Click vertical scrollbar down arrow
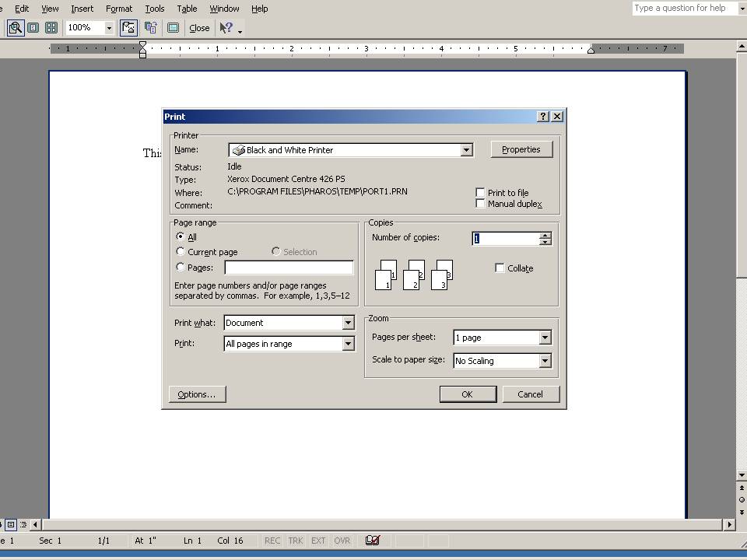Image resolution: width=747 pixels, height=560 pixels. click(x=742, y=474)
